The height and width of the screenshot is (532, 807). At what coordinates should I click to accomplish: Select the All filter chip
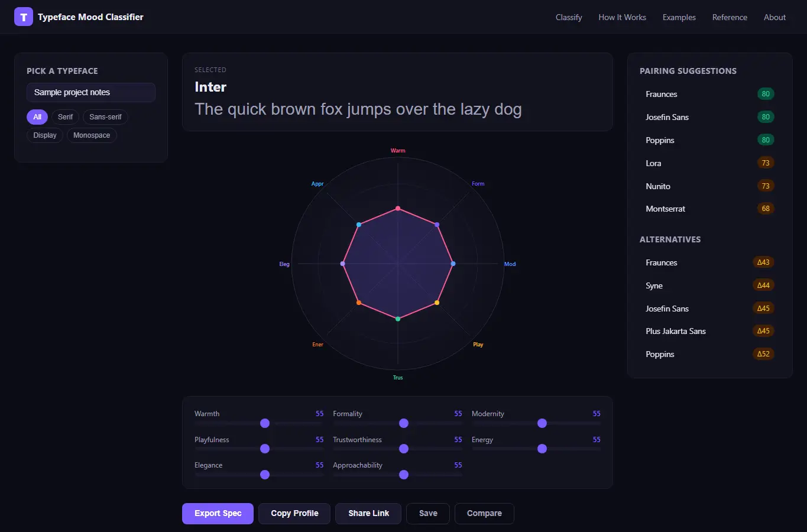(x=37, y=117)
